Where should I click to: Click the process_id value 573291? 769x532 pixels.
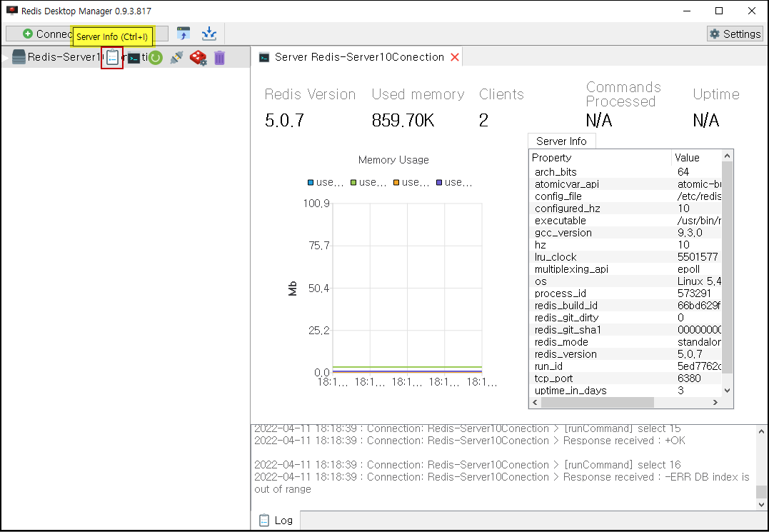(x=694, y=293)
